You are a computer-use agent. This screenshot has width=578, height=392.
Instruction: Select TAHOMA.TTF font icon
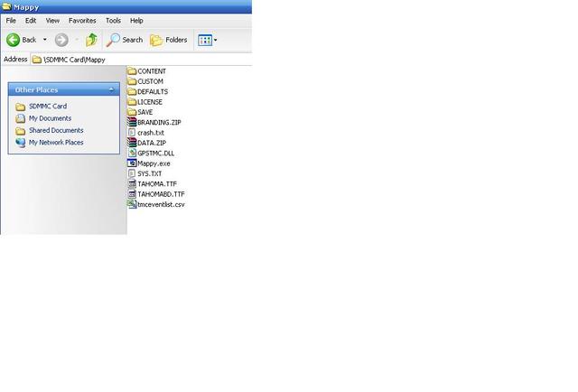(132, 183)
